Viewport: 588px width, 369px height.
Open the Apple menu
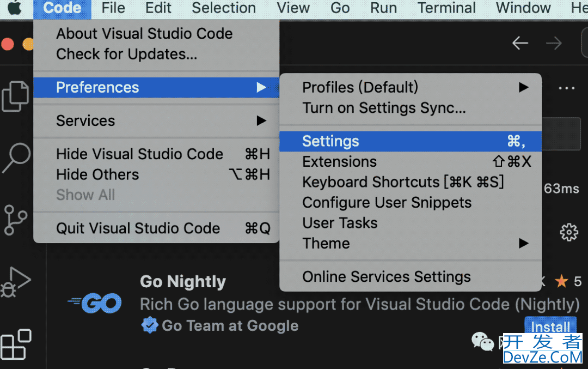[x=15, y=8]
